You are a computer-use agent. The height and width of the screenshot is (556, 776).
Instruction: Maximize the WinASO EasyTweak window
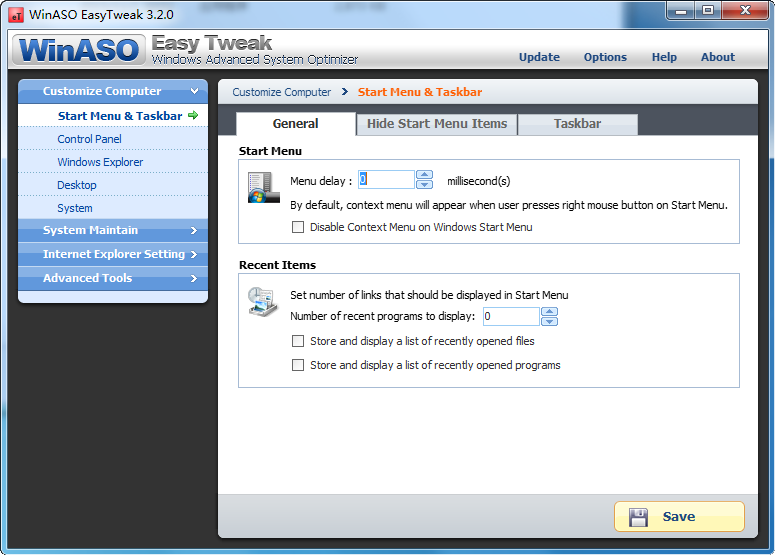[x=708, y=10]
